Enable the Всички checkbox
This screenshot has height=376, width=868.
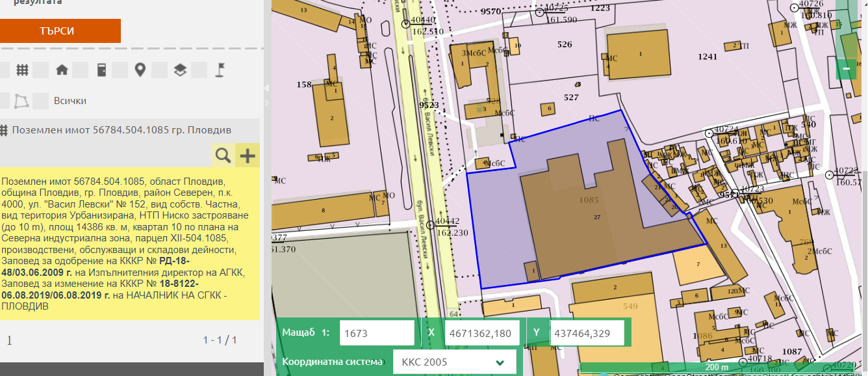click(x=41, y=101)
